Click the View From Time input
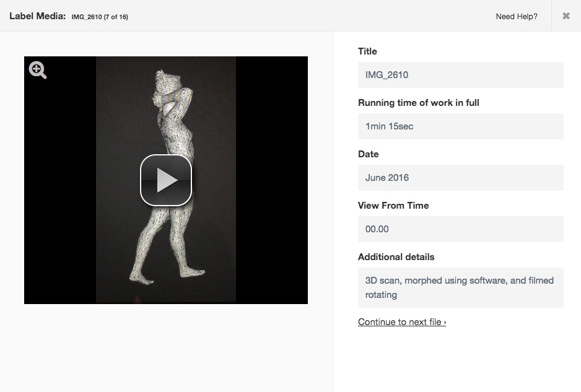Image resolution: width=581 pixels, height=392 pixels. 460,229
